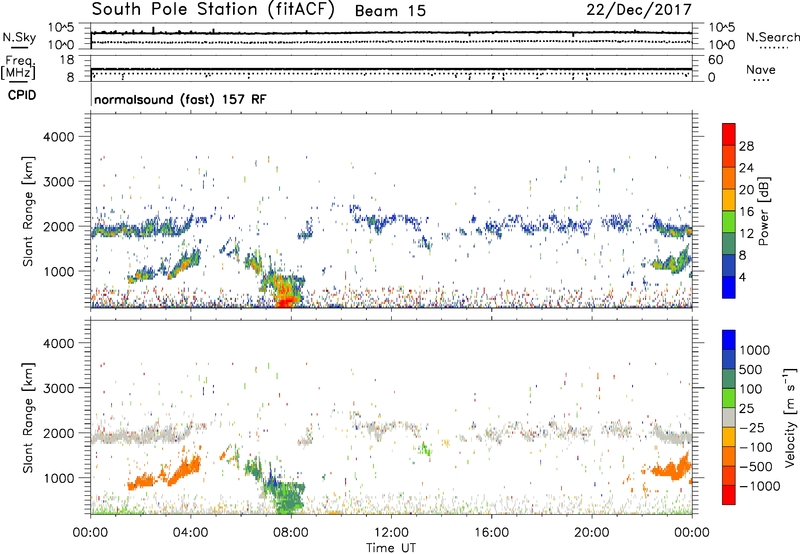800x554 pixels.
Task: Click 'Slant Range [km]' label of power panel
Action: point(28,211)
